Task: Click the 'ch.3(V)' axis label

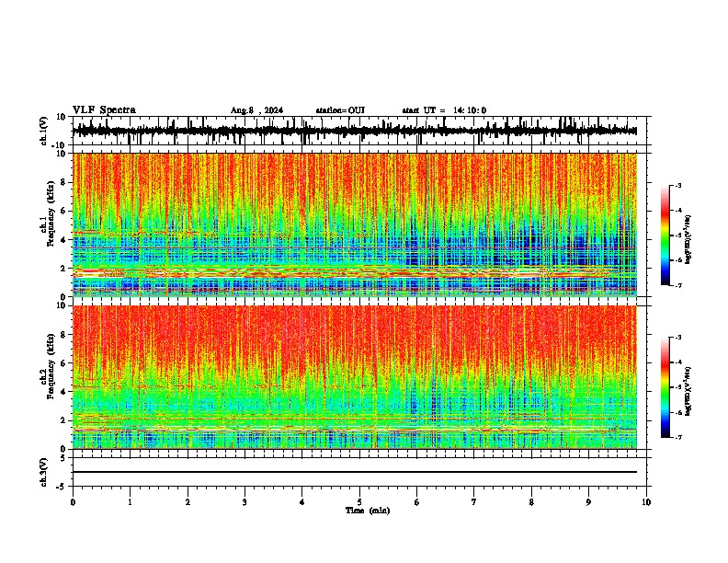Action: (44, 472)
